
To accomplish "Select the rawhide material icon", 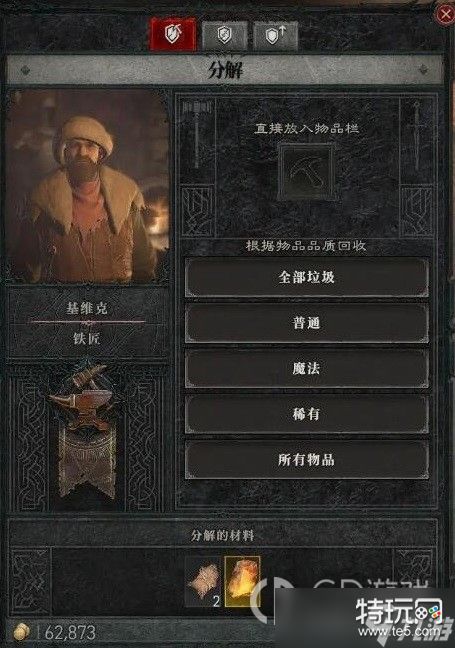I will pos(203,581).
